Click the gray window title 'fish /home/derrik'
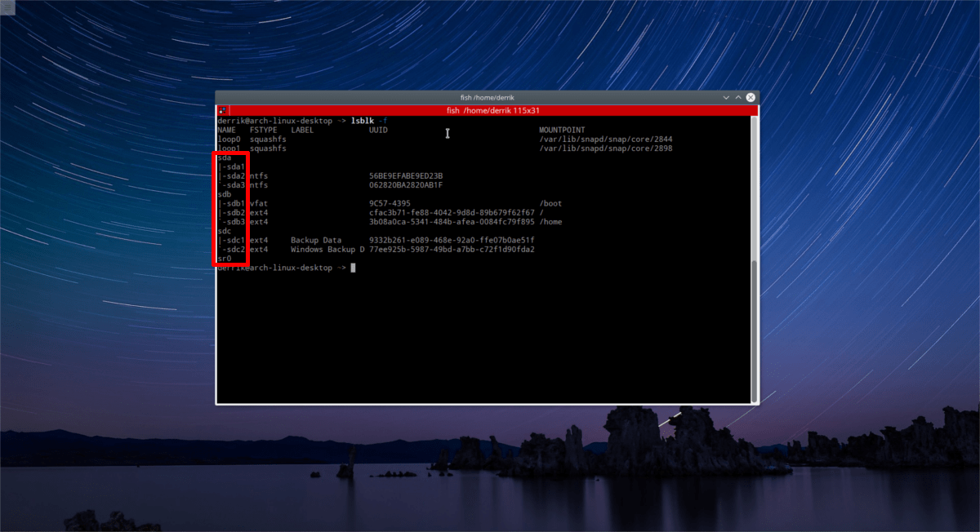 [x=488, y=97]
